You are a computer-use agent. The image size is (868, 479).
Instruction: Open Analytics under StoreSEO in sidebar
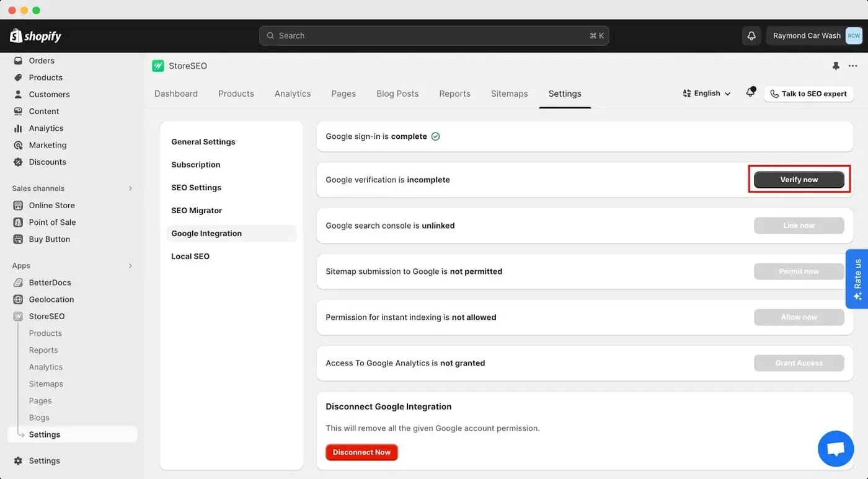pyautogui.click(x=46, y=367)
